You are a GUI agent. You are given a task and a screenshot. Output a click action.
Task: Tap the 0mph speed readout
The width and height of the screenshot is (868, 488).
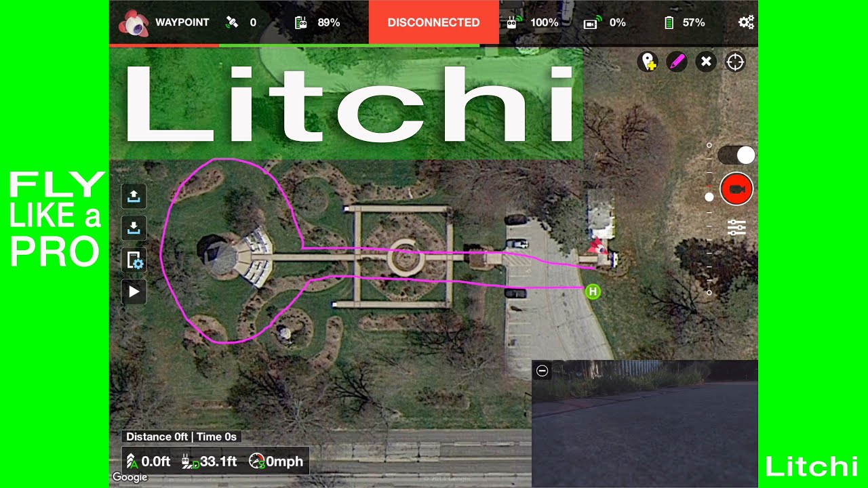tap(276, 462)
